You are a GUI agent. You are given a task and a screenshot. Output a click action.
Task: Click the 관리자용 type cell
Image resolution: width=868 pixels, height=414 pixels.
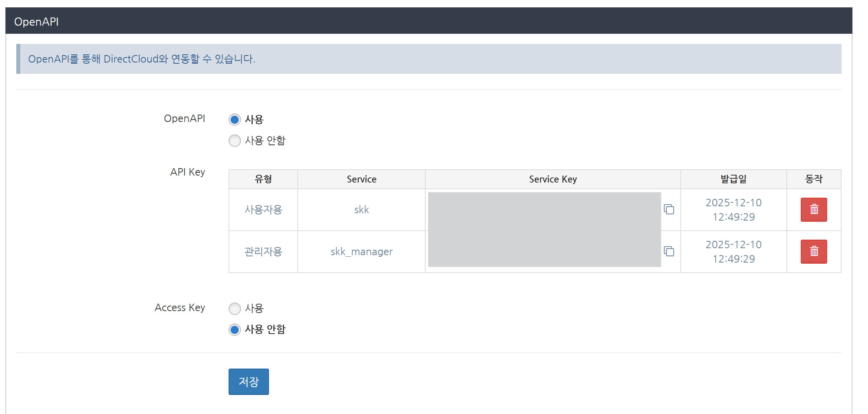click(x=263, y=252)
